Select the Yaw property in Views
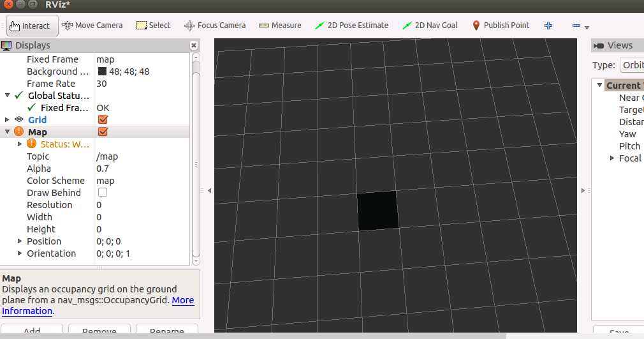The width and height of the screenshot is (644, 339). 627,134
